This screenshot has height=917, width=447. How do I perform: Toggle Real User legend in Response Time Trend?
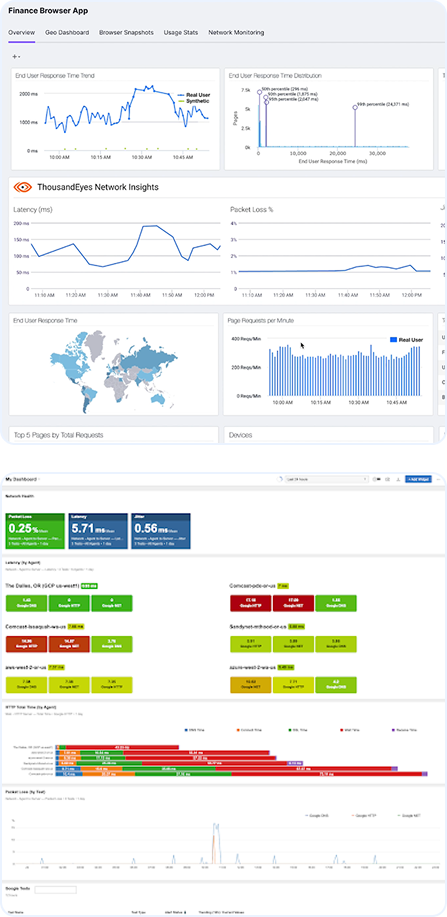point(194,95)
